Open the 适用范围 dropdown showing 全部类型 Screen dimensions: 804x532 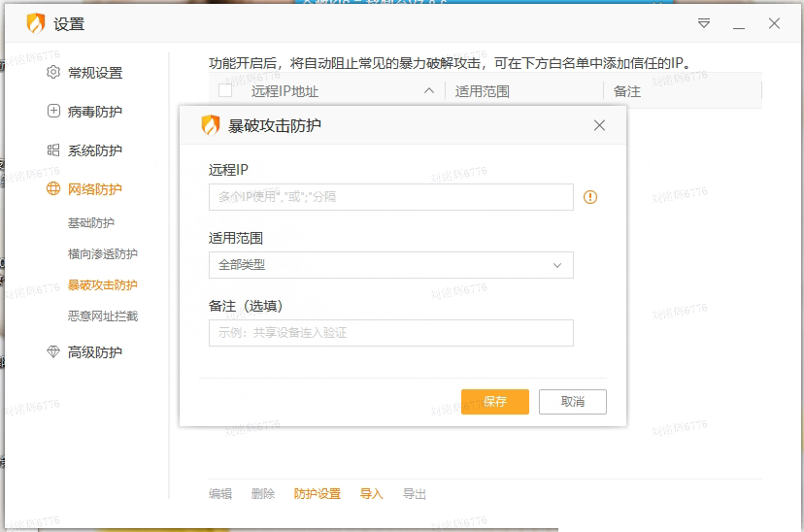(x=390, y=265)
